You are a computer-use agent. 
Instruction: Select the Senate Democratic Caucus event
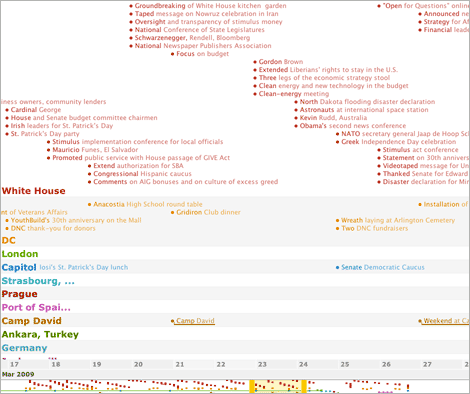(x=383, y=267)
